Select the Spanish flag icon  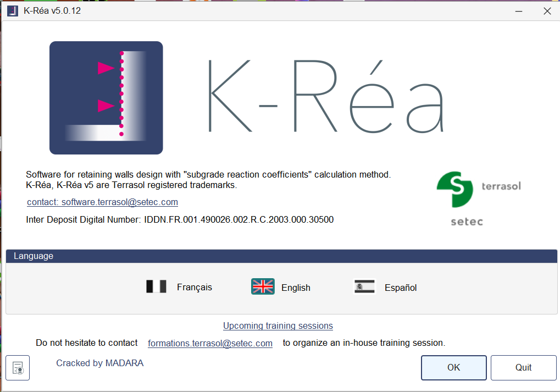(x=364, y=286)
